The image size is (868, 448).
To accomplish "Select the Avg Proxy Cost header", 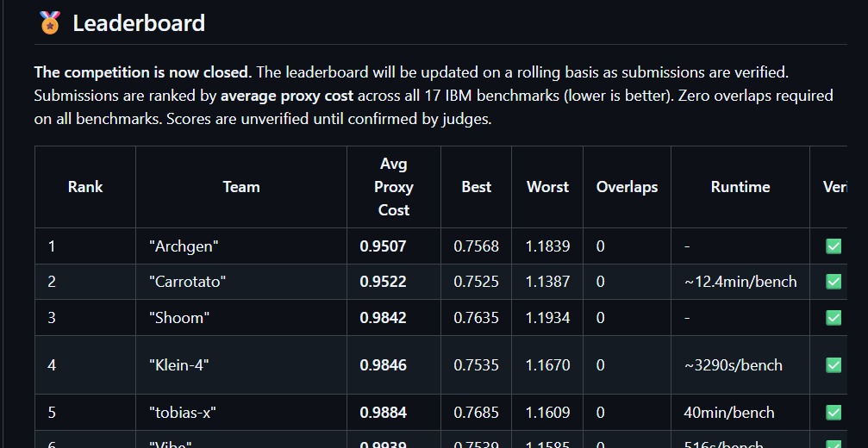I will (394, 187).
